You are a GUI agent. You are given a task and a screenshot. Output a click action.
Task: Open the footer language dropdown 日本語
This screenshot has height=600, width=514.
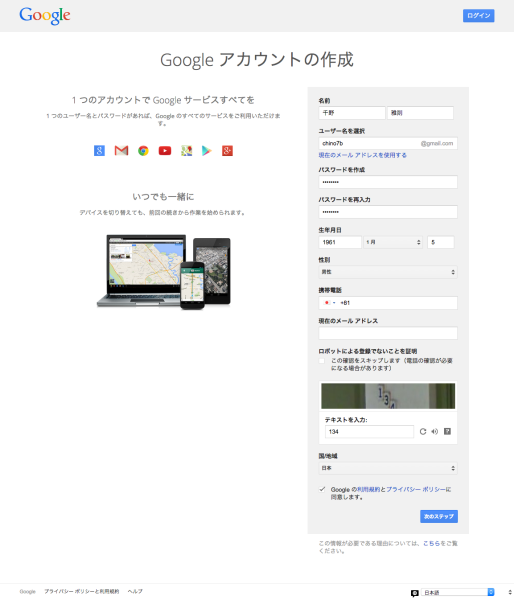click(x=458, y=592)
